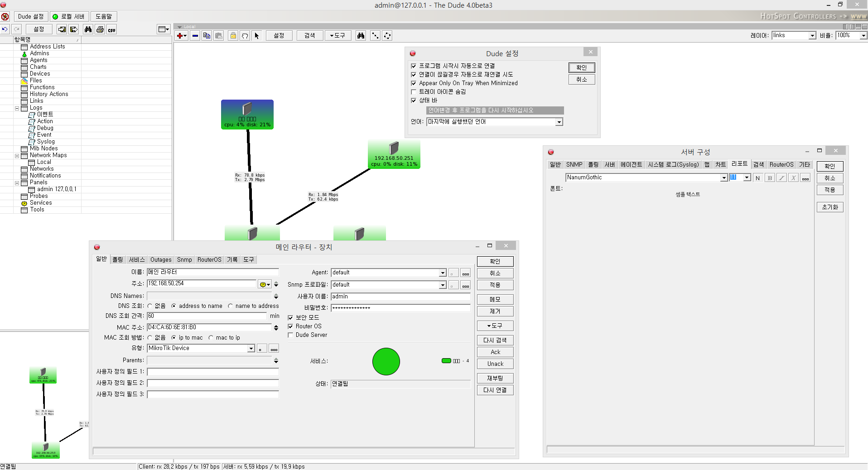
Task: Open the 도움말 menu button
Action: tap(104, 17)
